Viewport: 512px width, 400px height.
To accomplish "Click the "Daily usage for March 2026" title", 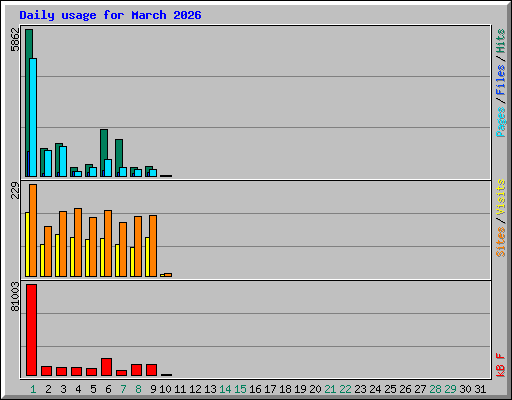I will click(110, 15).
